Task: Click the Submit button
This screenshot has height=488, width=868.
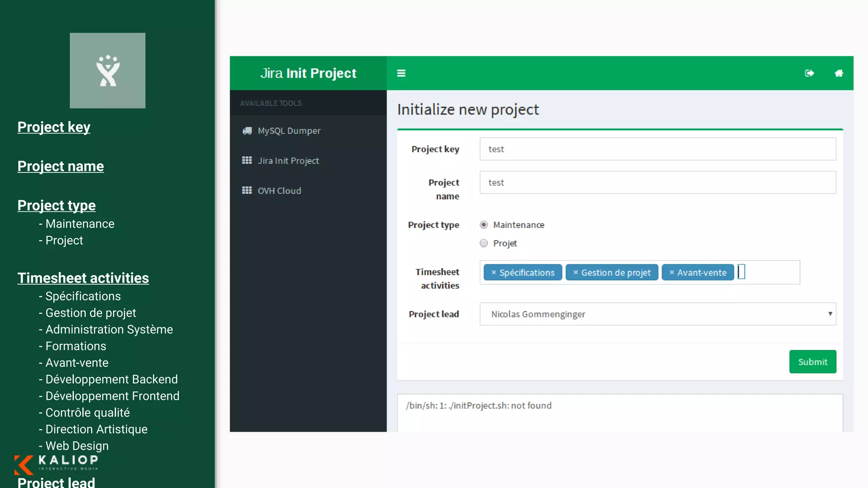Action: 812,362
